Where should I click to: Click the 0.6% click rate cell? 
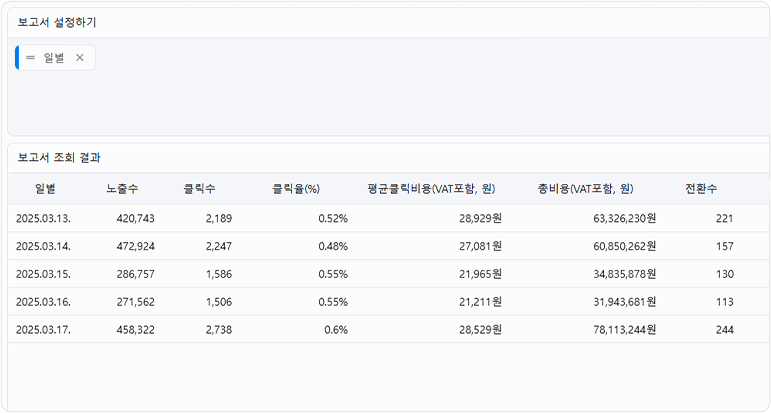click(336, 330)
